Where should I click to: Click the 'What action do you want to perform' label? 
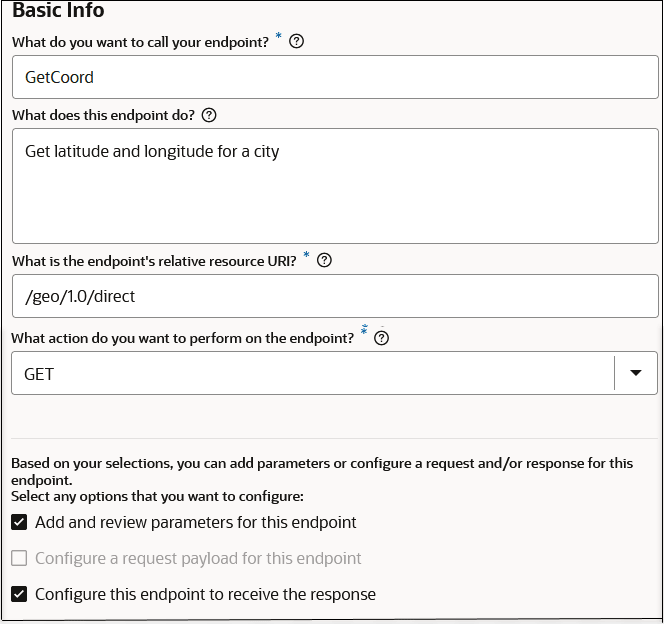[182, 338]
